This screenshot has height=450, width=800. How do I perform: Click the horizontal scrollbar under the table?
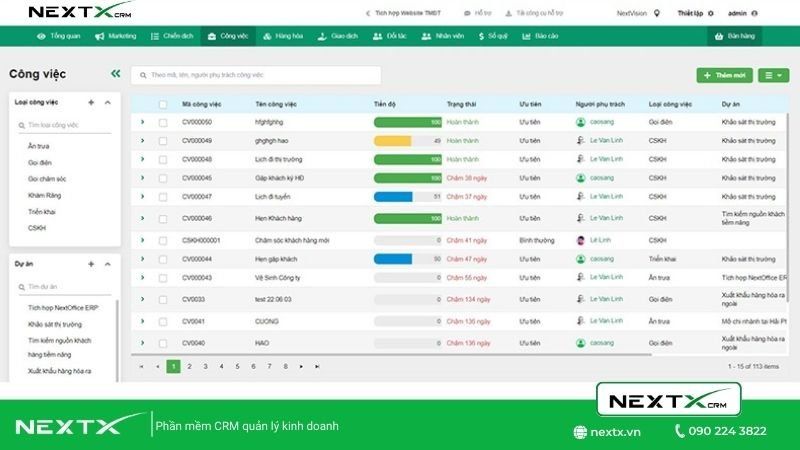click(391, 354)
